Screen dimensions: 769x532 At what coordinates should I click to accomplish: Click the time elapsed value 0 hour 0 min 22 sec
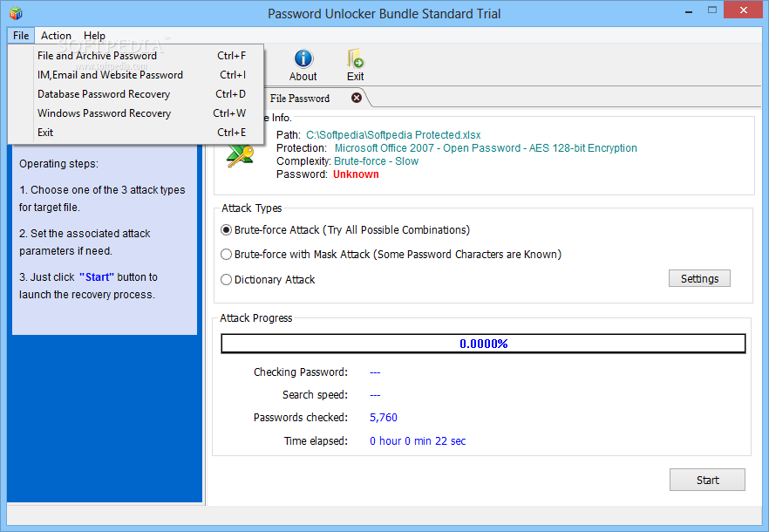[x=418, y=440]
